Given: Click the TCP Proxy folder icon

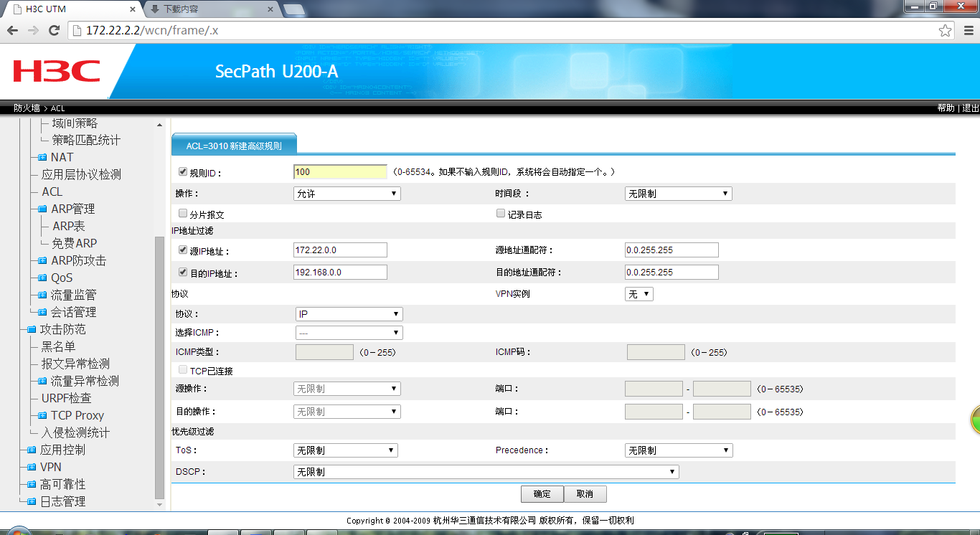Looking at the screenshot, I should [42, 416].
